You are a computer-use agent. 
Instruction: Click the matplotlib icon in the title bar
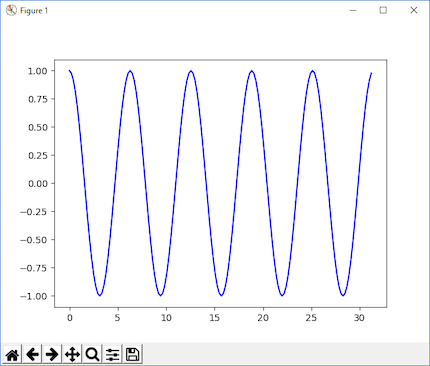coord(11,10)
